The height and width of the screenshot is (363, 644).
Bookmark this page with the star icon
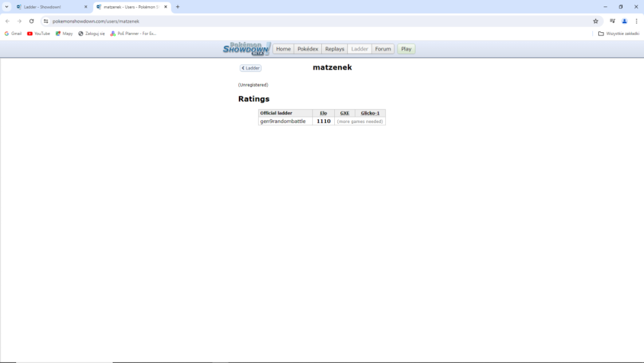pyautogui.click(x=596, y=21)
